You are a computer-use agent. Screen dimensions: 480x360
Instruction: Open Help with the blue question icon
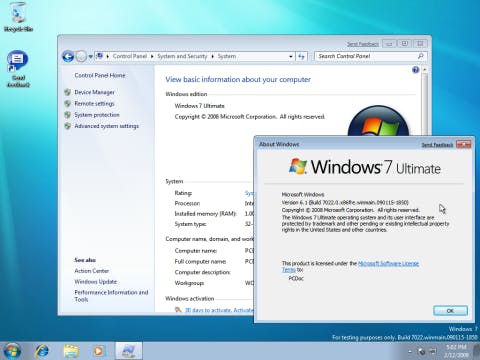click(x=415, y=70)
